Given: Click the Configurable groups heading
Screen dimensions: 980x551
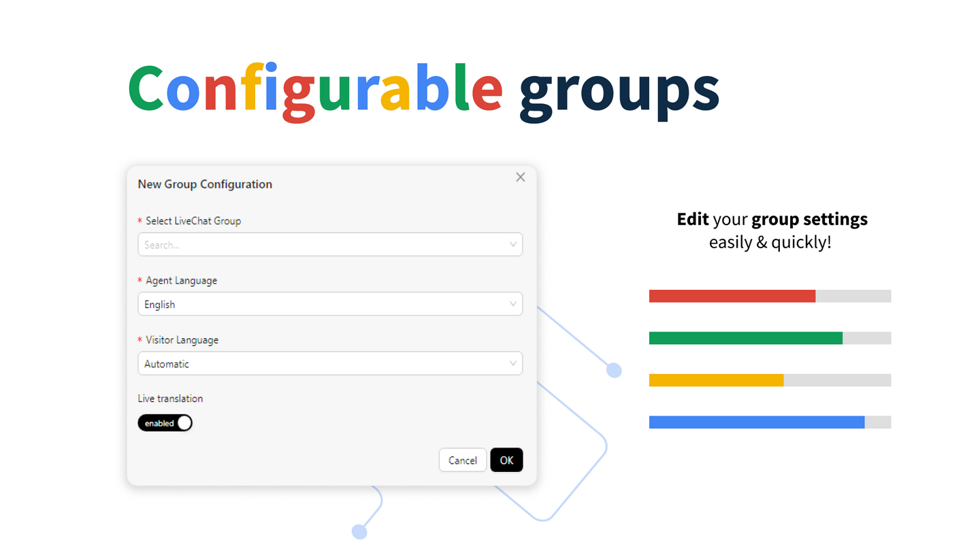Looking at the screenshot, I should click(x=423, y=91).
